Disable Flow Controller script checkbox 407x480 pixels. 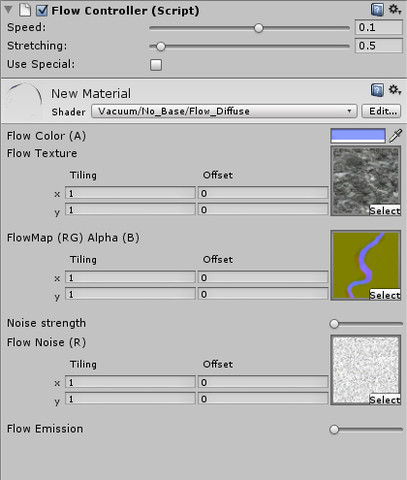[x=42, y=10]
